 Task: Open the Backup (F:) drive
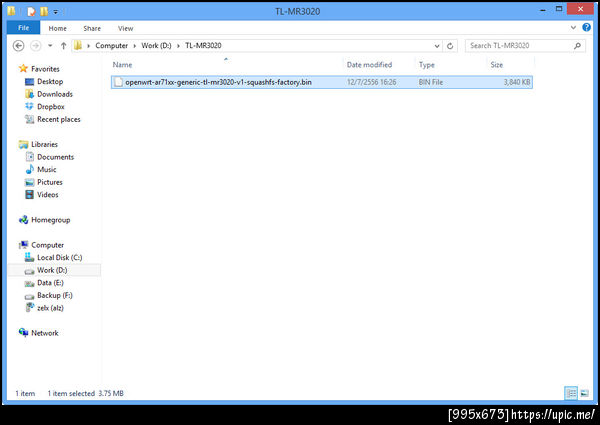click(x=55, y=295)
